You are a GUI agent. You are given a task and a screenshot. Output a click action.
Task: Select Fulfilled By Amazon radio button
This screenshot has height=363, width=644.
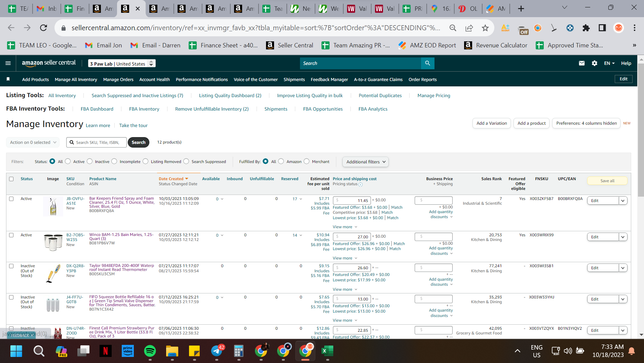pyautogui.click(x=281, y=161)
